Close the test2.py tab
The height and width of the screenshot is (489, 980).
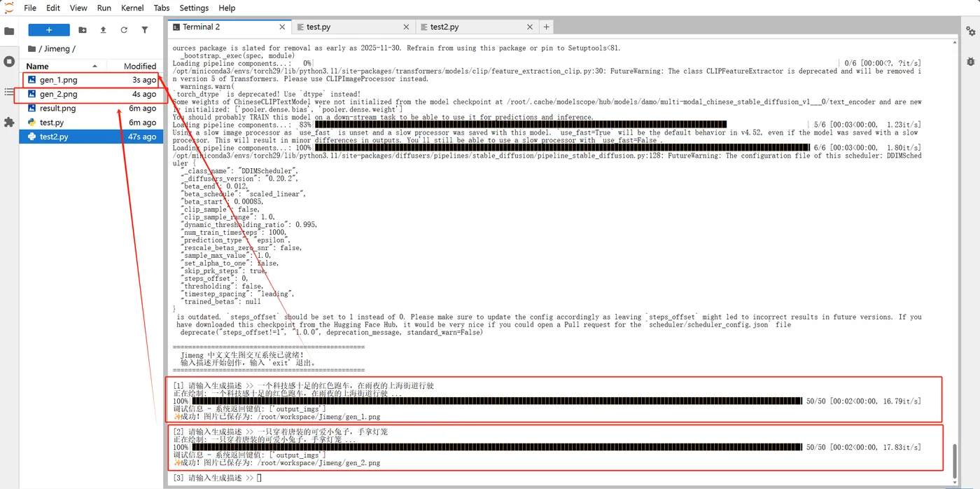coord(530,27)
